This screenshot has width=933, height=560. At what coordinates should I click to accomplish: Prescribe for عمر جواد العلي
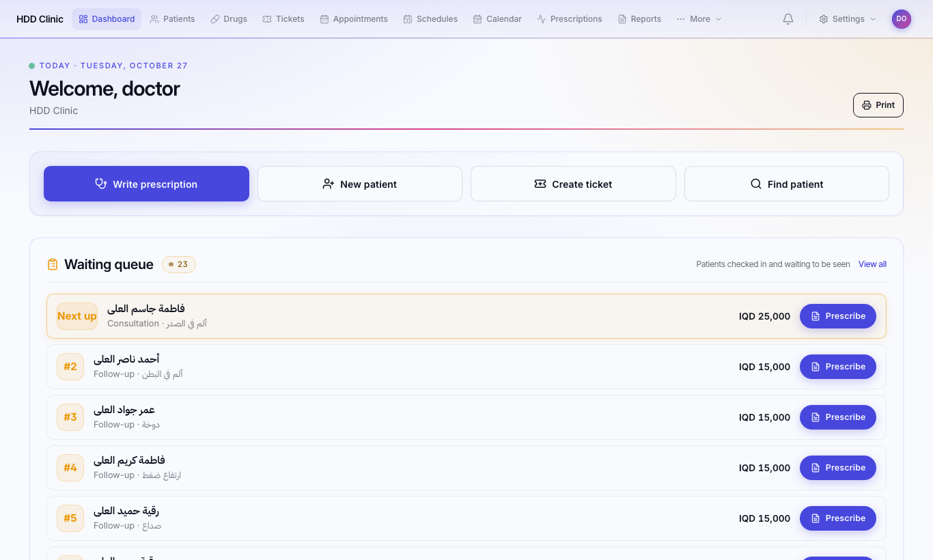click(838, 417)
